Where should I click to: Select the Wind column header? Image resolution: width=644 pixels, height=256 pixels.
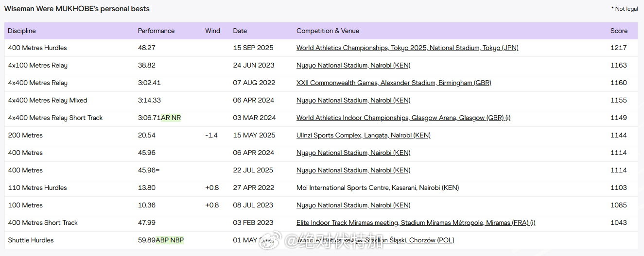[x=212, y=31]
